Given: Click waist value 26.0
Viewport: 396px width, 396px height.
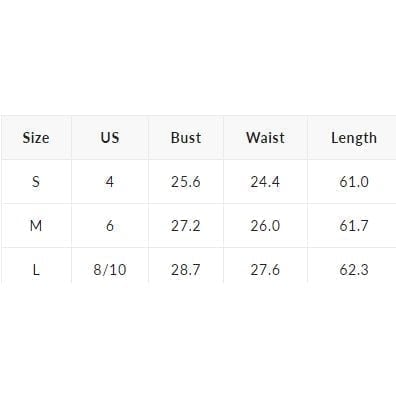Looking at the screenshot, I should (265, 226).
